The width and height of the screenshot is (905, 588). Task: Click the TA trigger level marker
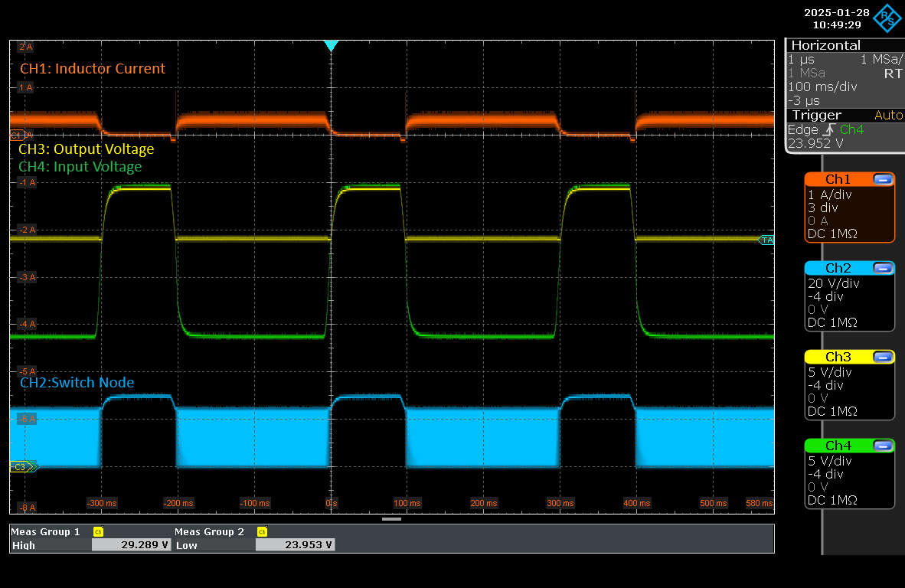766,240
